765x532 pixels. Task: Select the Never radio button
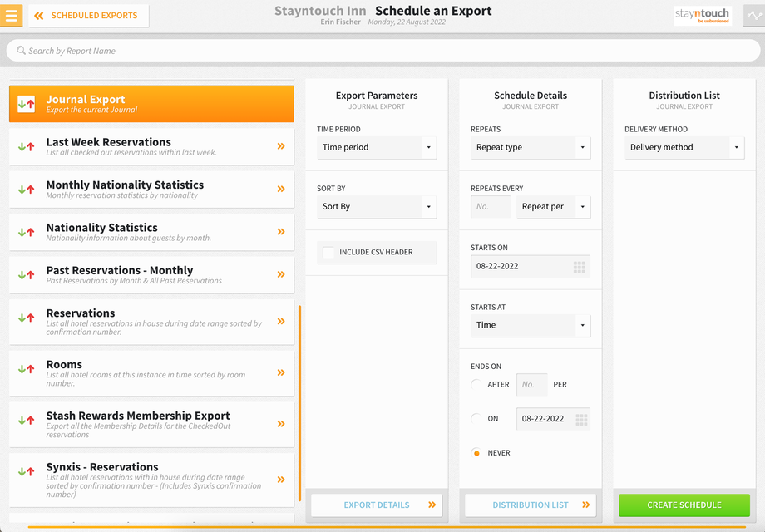point(476,453)
